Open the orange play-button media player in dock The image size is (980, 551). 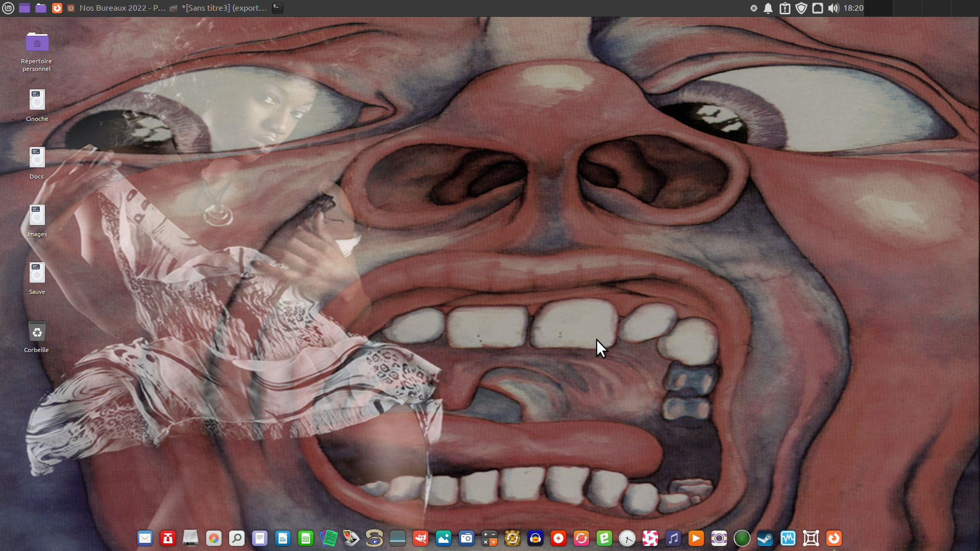pos(696,538)
